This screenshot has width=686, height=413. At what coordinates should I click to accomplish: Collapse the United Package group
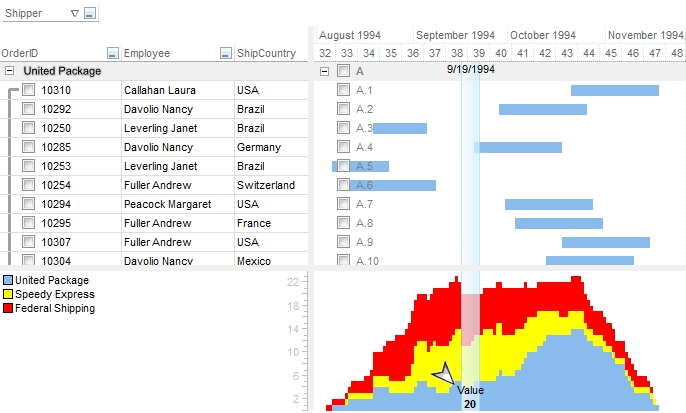(9, 71)
